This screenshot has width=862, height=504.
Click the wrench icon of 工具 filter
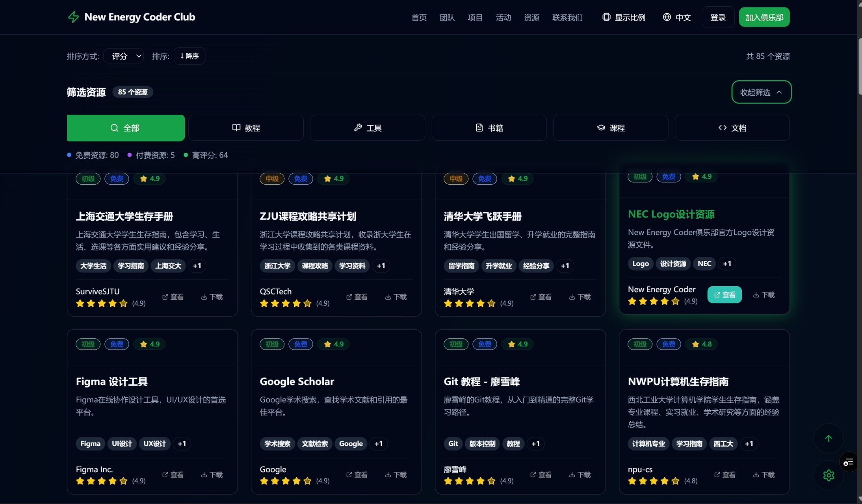click(358, 128)
